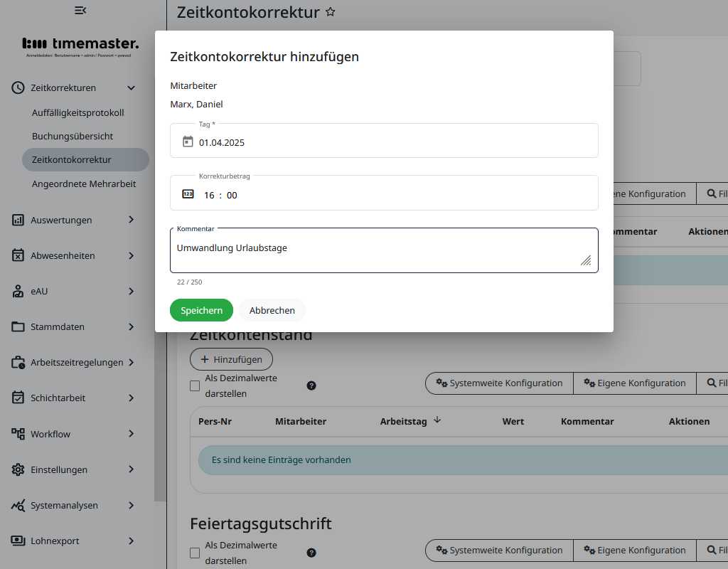Click the help icon beside Zeitkontenstand checkbox
Viewport: 728px width, 569px height.
[311, 385]
